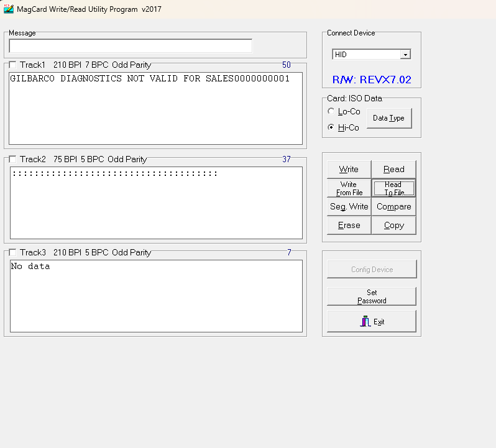This screenshot has height=448, width=496.
Task: Click the Write From File button
Action: point(349,188)
